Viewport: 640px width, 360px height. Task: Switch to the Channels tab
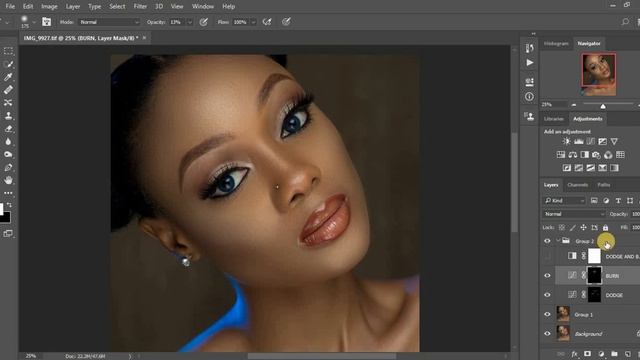[578, 185]
